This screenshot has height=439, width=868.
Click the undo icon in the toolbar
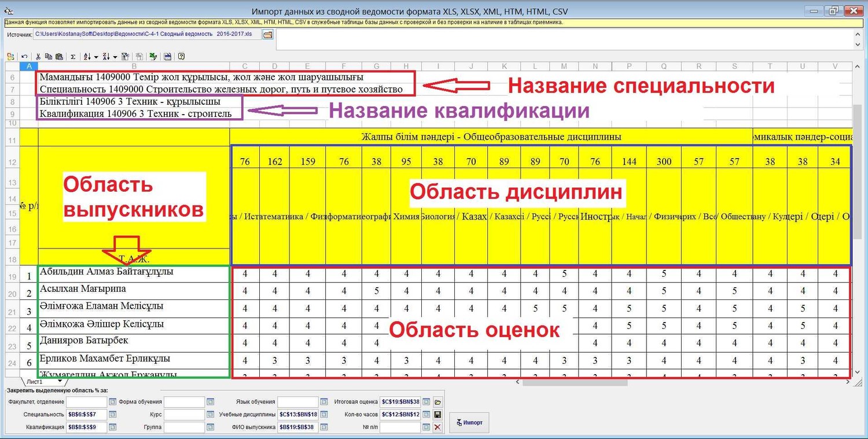24,57
